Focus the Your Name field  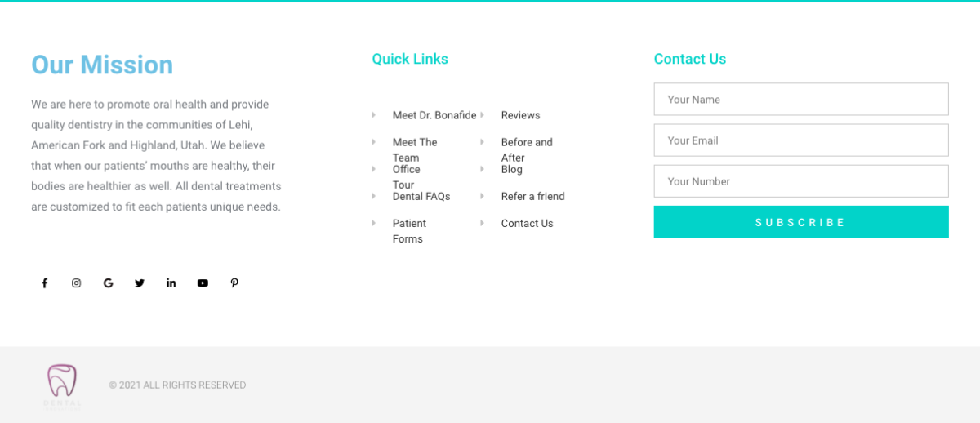pos(801,99)
